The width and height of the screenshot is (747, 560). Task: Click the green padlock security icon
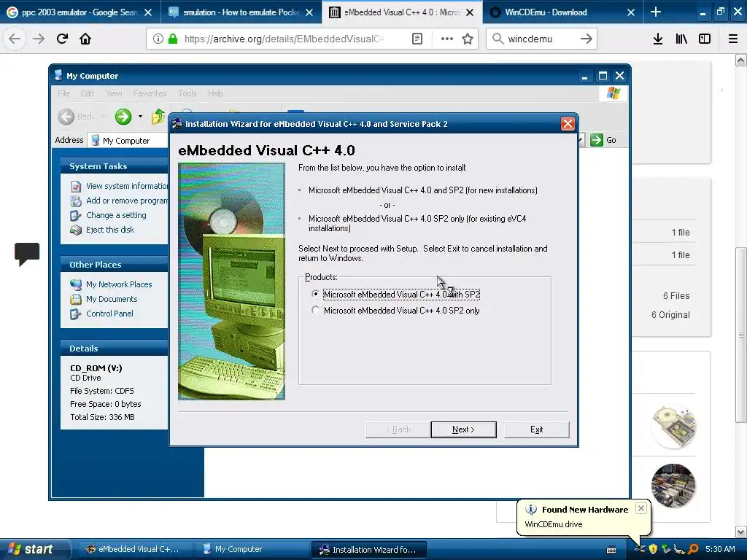point(173,39)
